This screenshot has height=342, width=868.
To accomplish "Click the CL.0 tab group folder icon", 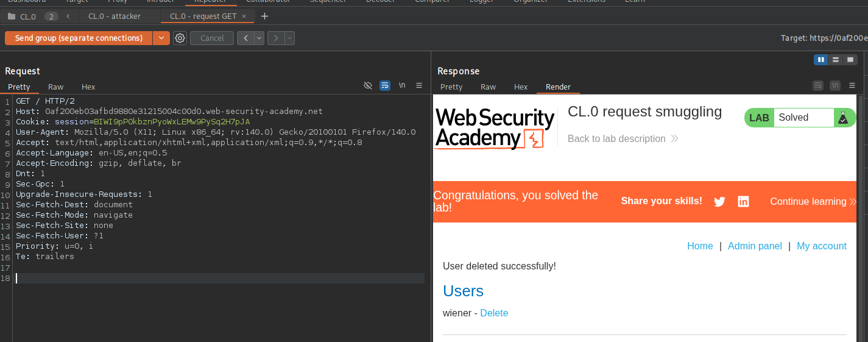I will (12, 16).
